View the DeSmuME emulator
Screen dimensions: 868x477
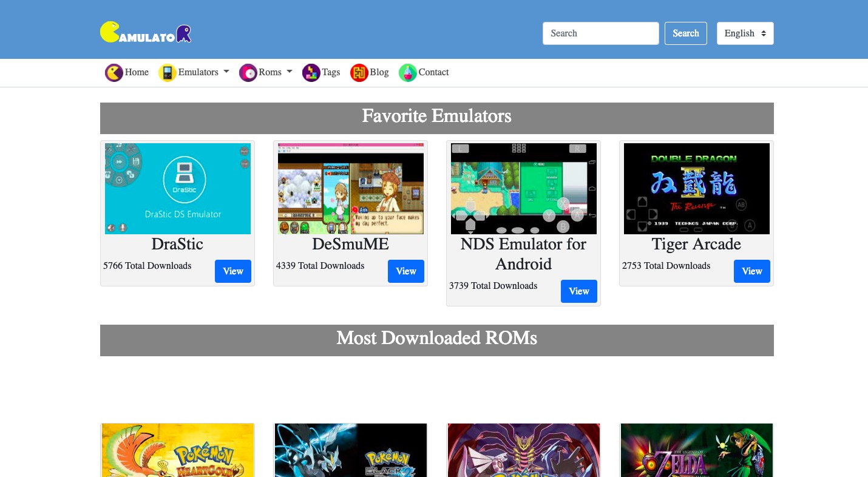[406, 271]
